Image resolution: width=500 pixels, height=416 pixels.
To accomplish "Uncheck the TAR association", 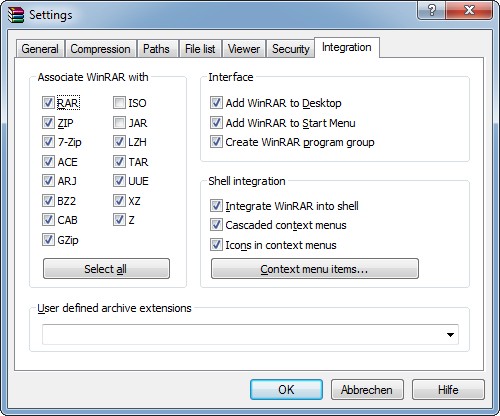I will pos(119,162).
